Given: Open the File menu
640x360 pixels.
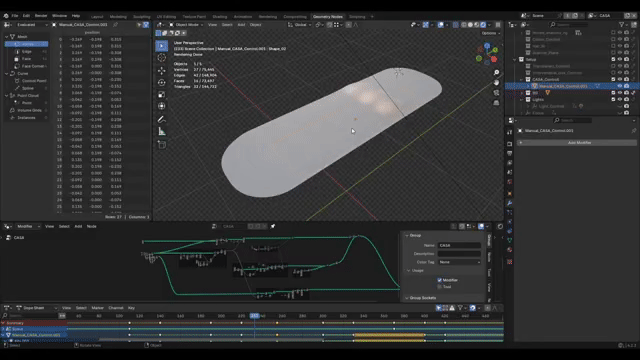Looking at the screenshot, I should (x=15, y=16).
